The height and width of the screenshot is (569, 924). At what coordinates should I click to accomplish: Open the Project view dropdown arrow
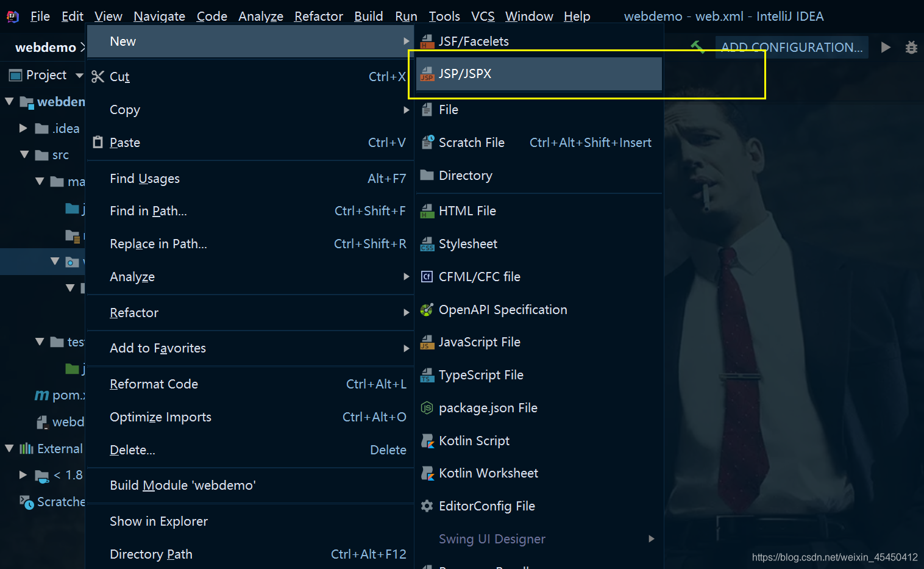click(79, 76)
